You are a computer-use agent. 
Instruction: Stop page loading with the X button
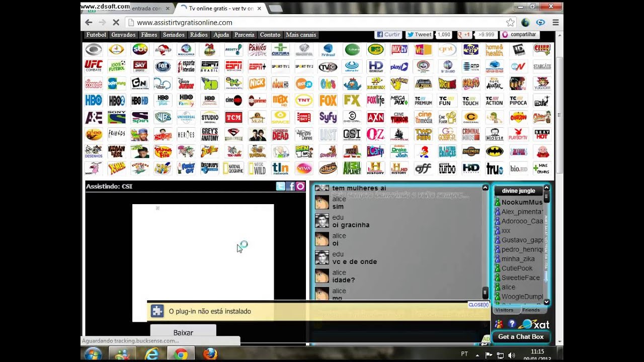click(116, 23)
